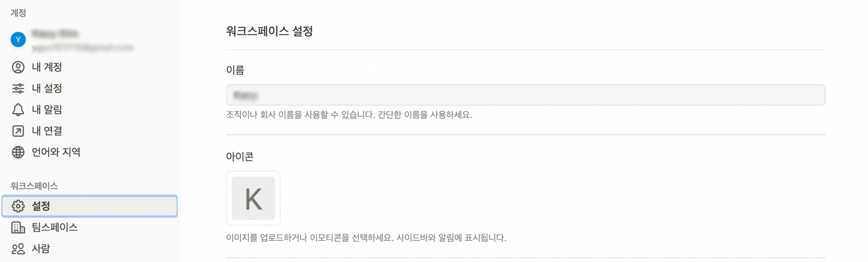Viewport: 868px width, 262px height.
Task: Change the workspace K icon image
Action: point(253,198)
